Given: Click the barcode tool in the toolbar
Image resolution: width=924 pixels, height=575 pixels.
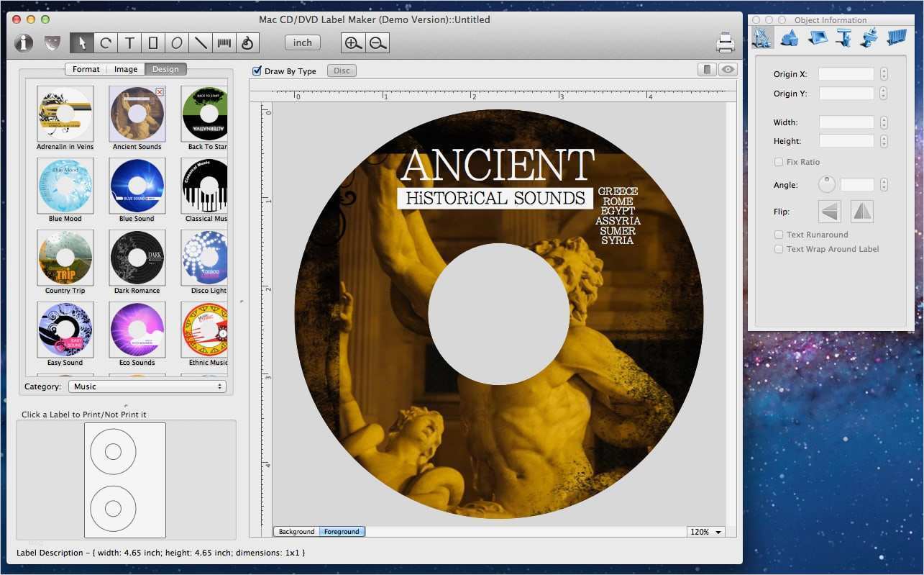Looking at the screenshot, I should click(224, 42).
